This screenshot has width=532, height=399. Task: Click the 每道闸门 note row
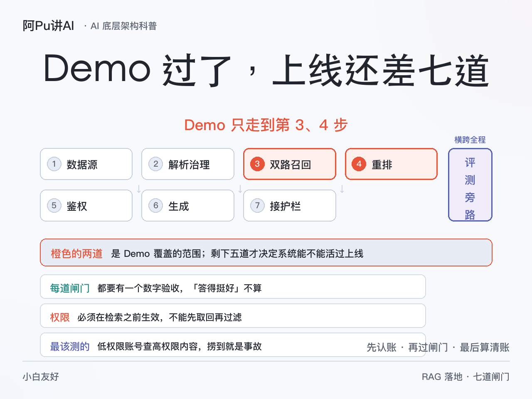tap(233, 287)
